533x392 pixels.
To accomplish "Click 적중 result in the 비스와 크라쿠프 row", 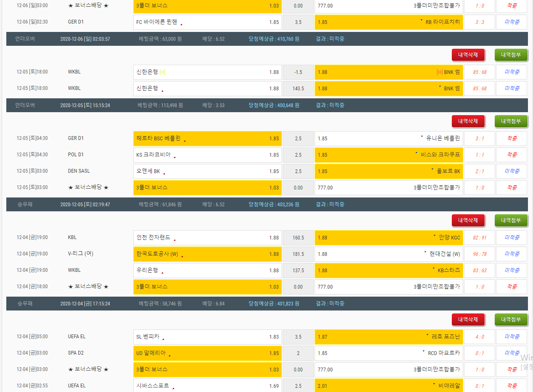I will pos(511,155).
